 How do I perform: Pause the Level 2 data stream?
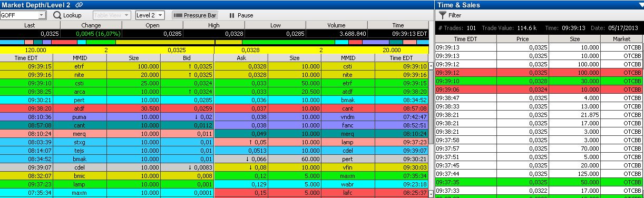click(x=241, y=15)
